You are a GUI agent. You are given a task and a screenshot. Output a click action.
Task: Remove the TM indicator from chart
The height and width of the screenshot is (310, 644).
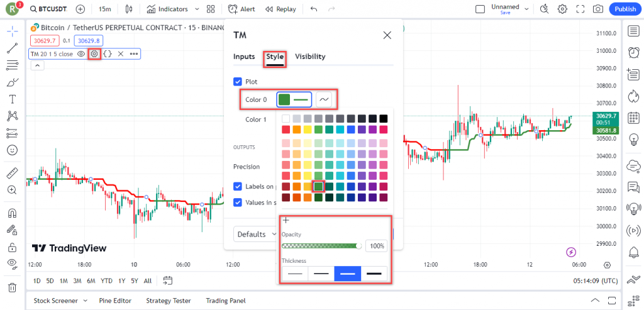point(121,54)
